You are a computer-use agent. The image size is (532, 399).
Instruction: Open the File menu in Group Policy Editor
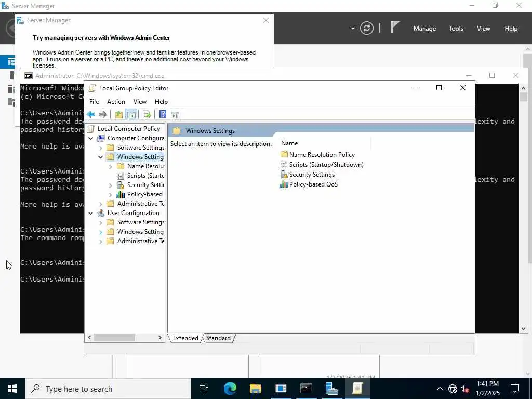coord(94,102)
